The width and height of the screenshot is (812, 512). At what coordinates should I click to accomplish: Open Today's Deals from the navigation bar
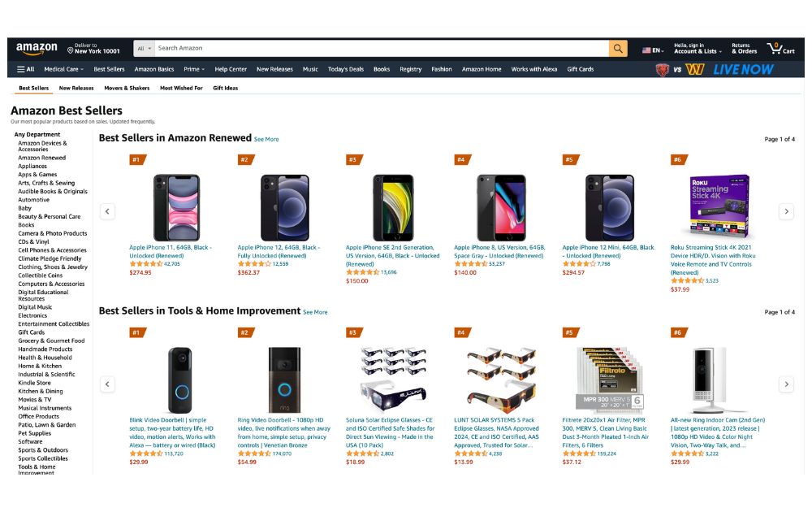pos(347,69)
